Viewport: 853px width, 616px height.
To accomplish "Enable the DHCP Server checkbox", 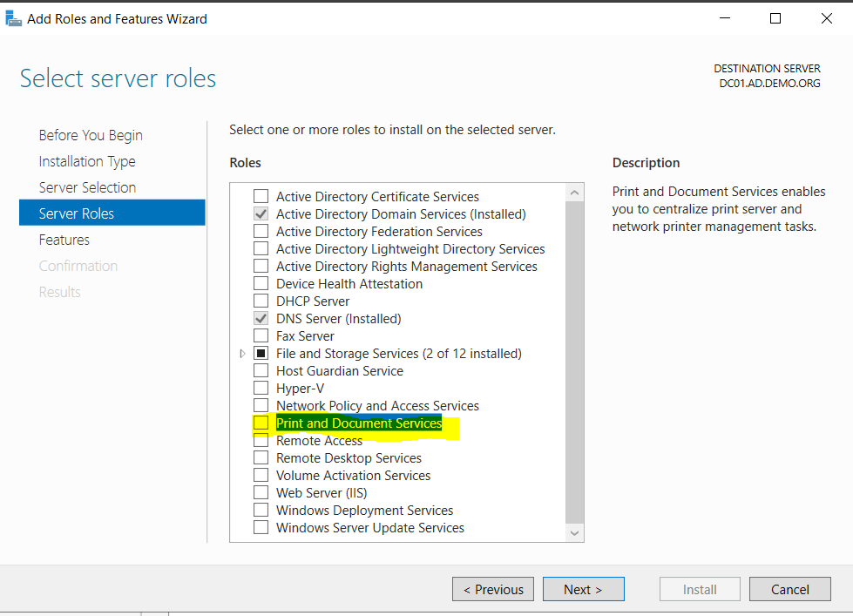I will pos(261,301).
